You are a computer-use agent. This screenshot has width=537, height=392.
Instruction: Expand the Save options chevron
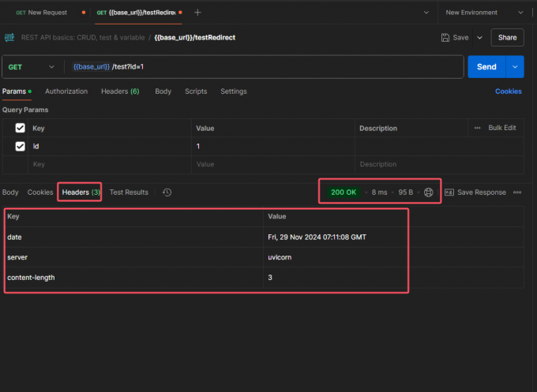pos(480,38)
